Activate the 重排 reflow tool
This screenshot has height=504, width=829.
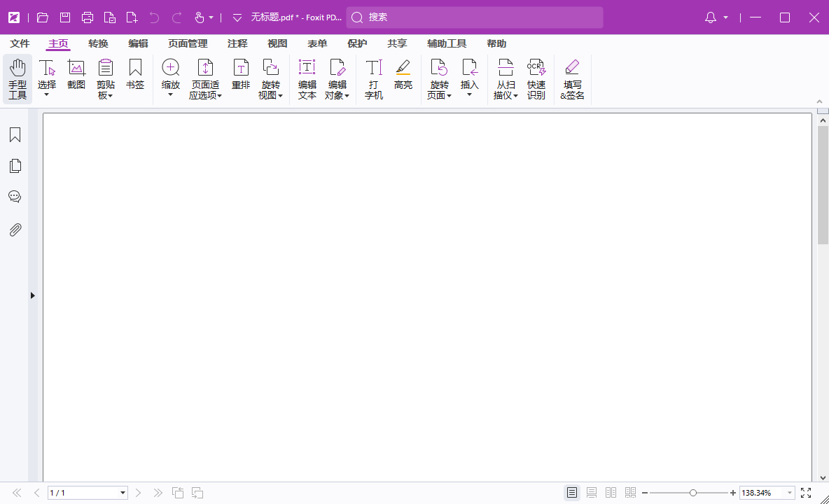[241, 77]
